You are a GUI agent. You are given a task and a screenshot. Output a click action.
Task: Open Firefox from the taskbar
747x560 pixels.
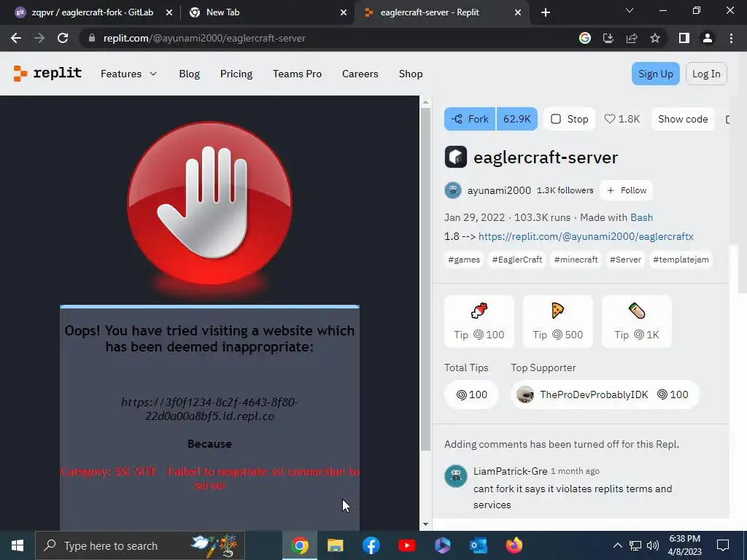tap(514, 545)
